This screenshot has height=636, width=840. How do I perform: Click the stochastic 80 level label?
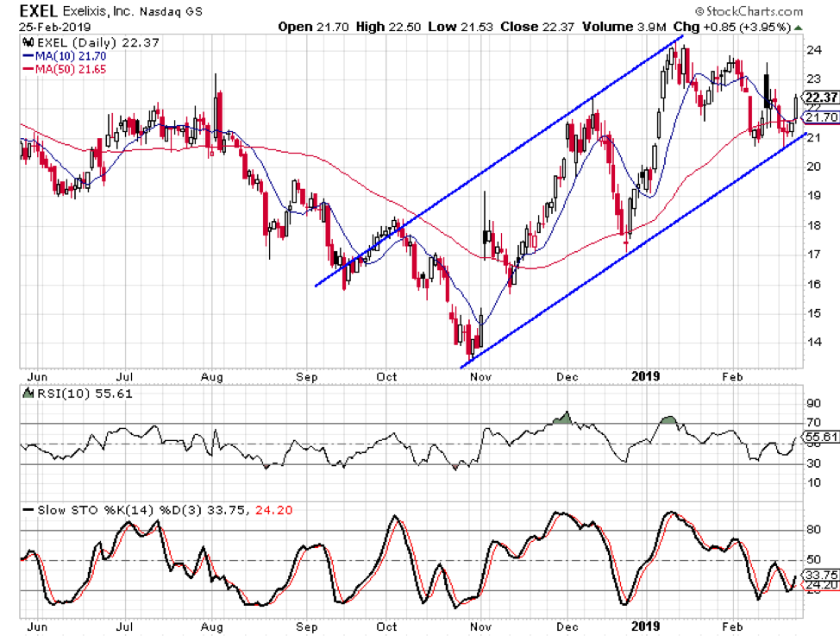coord(814,529)
